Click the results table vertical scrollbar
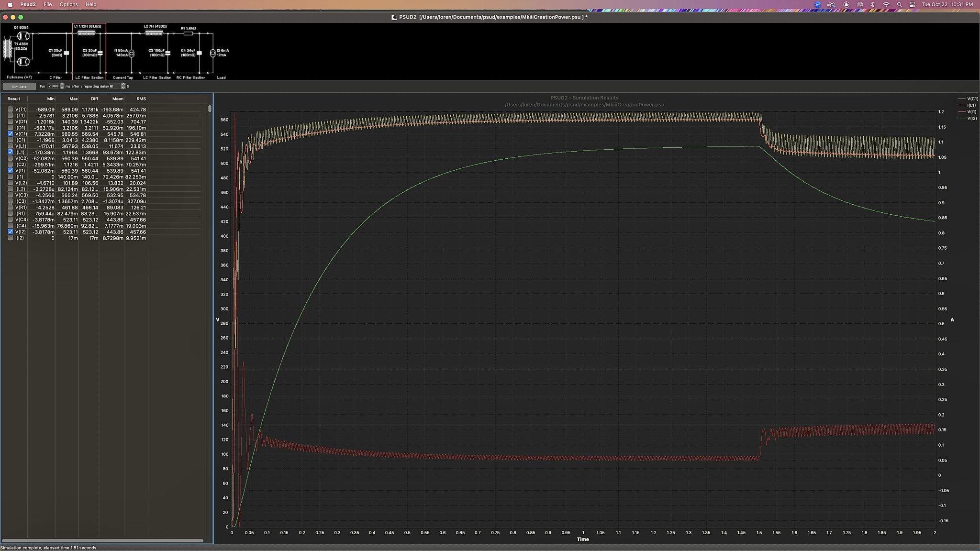The image size is (980, 551). (x=210, y=109)
